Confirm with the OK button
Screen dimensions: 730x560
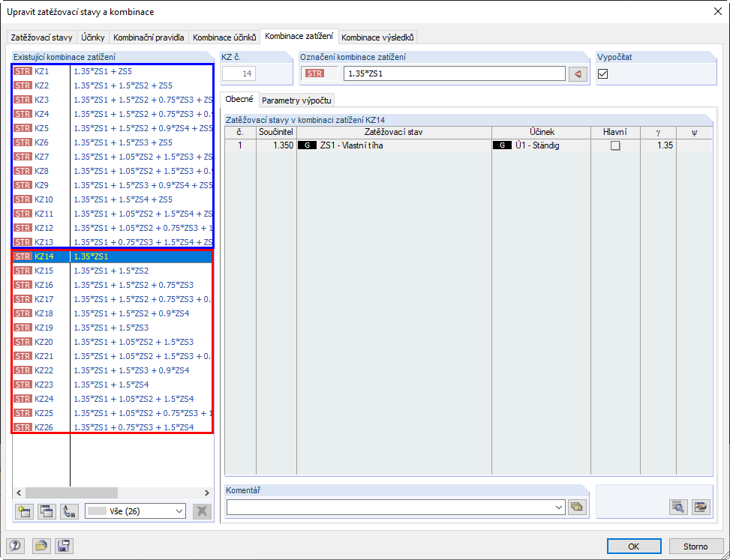point(634,546)
